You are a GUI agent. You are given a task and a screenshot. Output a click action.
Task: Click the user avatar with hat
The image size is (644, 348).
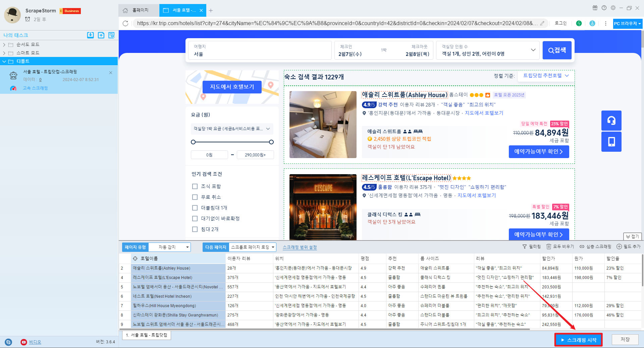[12, 15]
